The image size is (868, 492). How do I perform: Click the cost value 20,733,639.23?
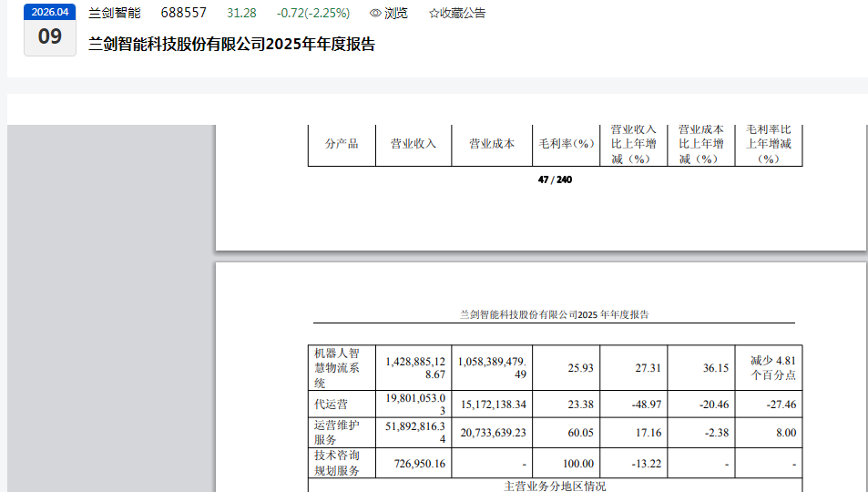point(494,434)
